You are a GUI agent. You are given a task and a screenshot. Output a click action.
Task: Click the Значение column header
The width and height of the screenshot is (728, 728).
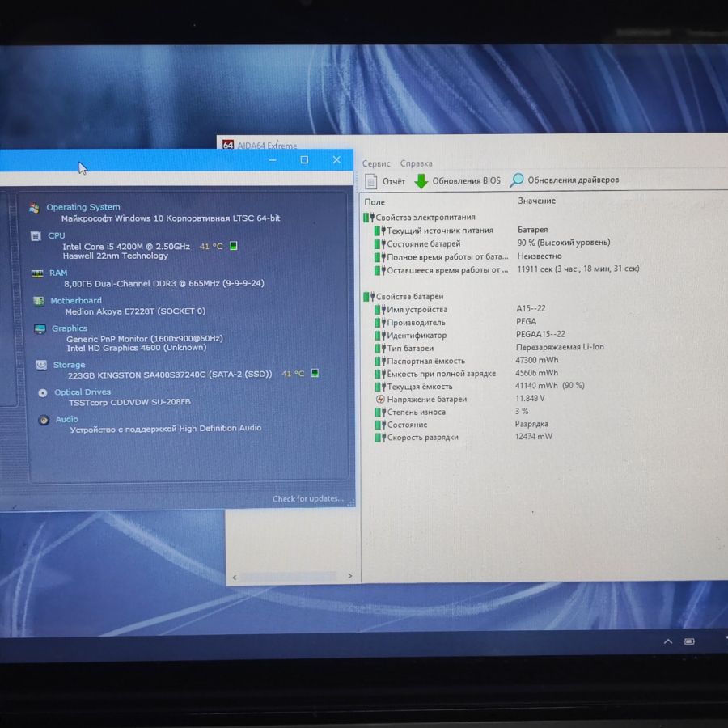point(537,201)
